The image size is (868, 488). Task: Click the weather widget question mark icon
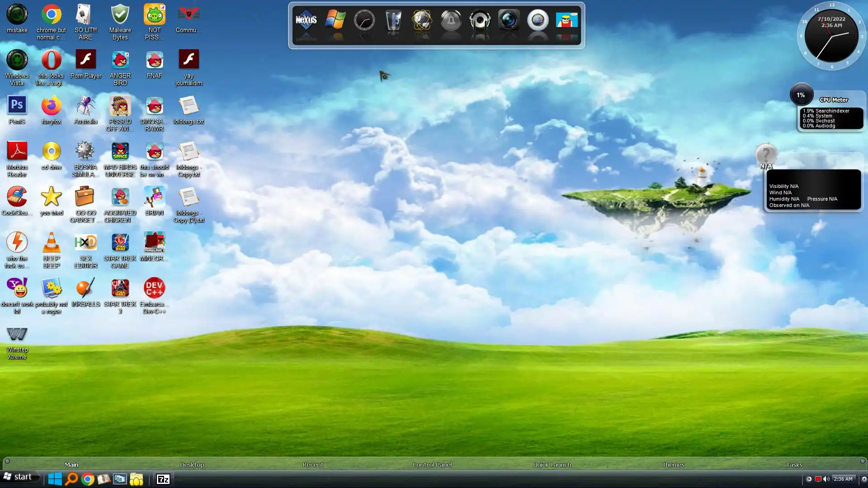[766, 155]
